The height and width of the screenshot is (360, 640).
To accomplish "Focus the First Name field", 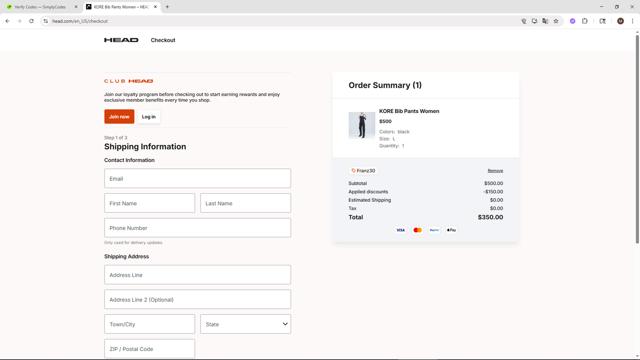I will [x=149, y=203].
